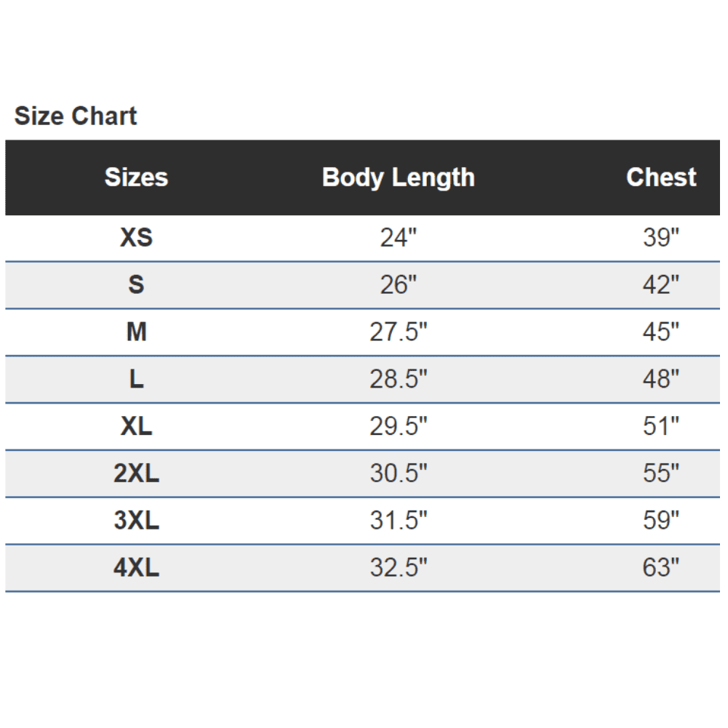
Task: Click the Size Chart heading
Action: [x=76, y=116]
